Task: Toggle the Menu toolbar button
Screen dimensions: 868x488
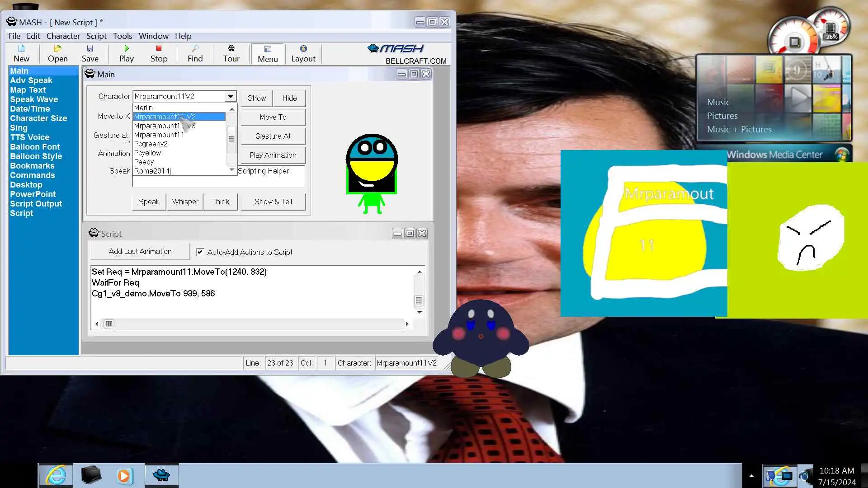Action: tap(268, 53)
